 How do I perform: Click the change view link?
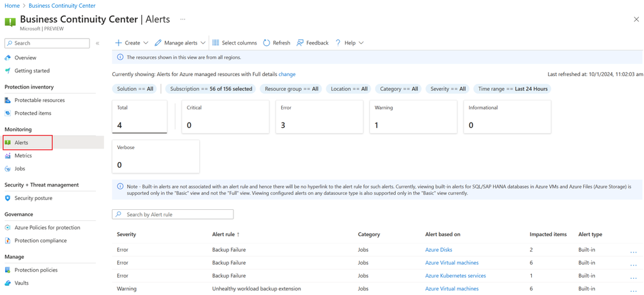click(x=287, y=74)
